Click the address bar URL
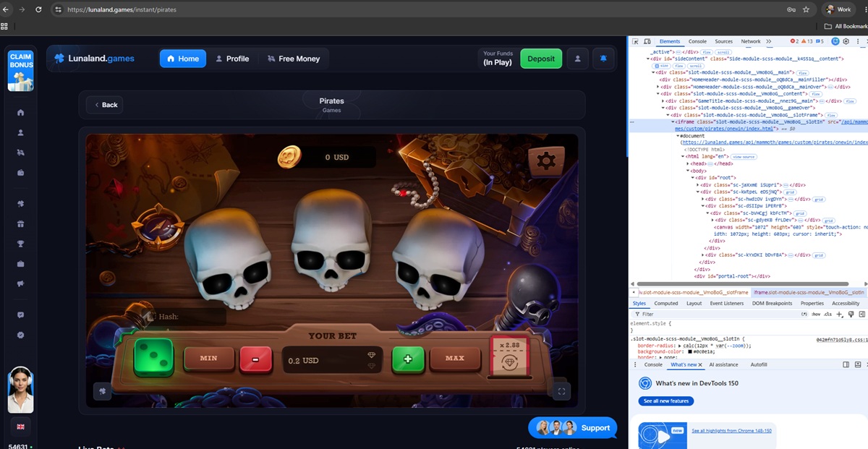Viewport: 868px width, 449px height. [122, 10]
